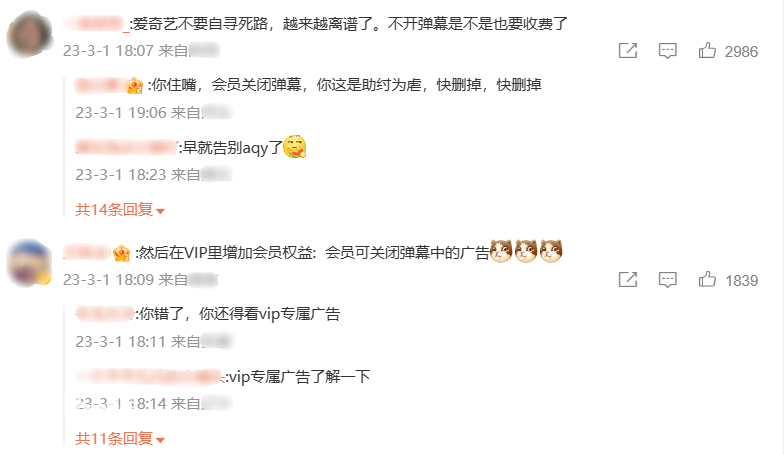Open reply icon on the 18:07 comment
Image resolution: width=784 pixels, height=455 pixels.
click(x=668, y=51)
